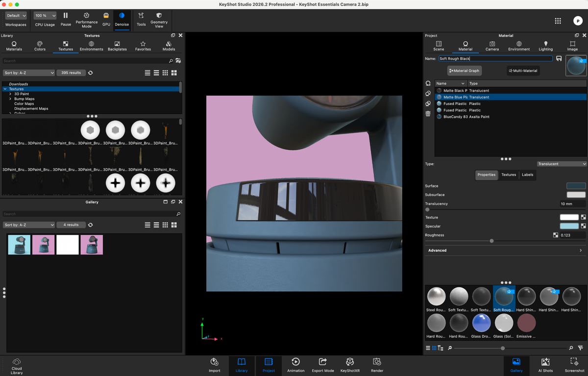Open Geometry View
588x376 pixels.
[x=159, y=20]
